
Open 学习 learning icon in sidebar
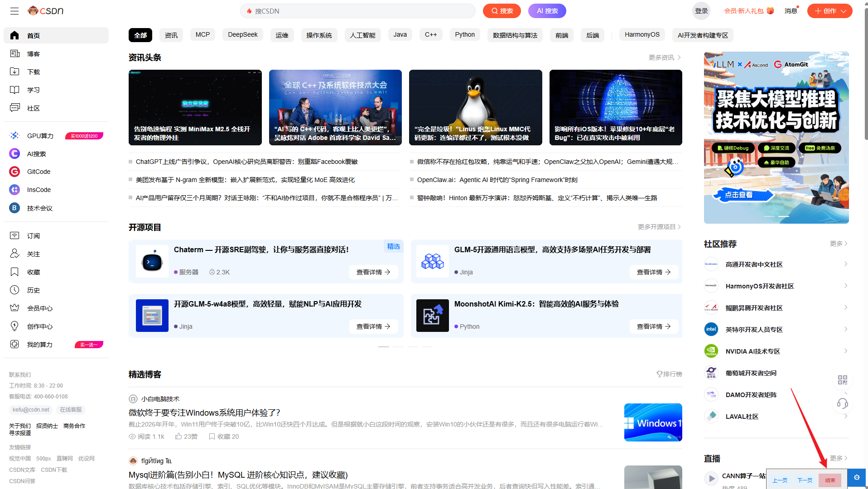click(x=14, y=90)
